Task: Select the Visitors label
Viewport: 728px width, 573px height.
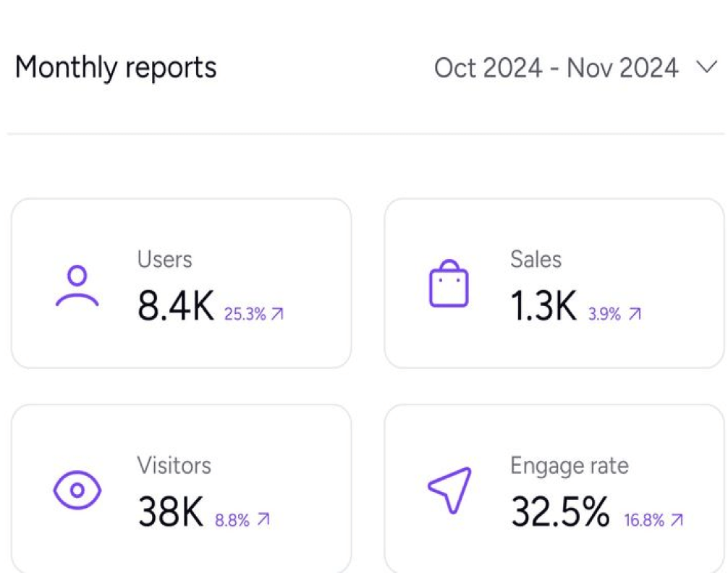Action: [174, 465]
